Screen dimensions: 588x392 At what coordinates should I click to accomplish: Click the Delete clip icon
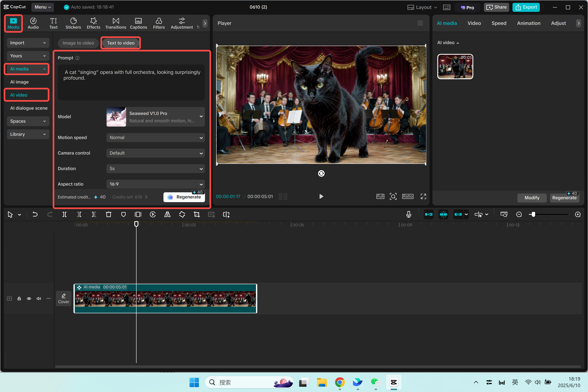[108, 214]
